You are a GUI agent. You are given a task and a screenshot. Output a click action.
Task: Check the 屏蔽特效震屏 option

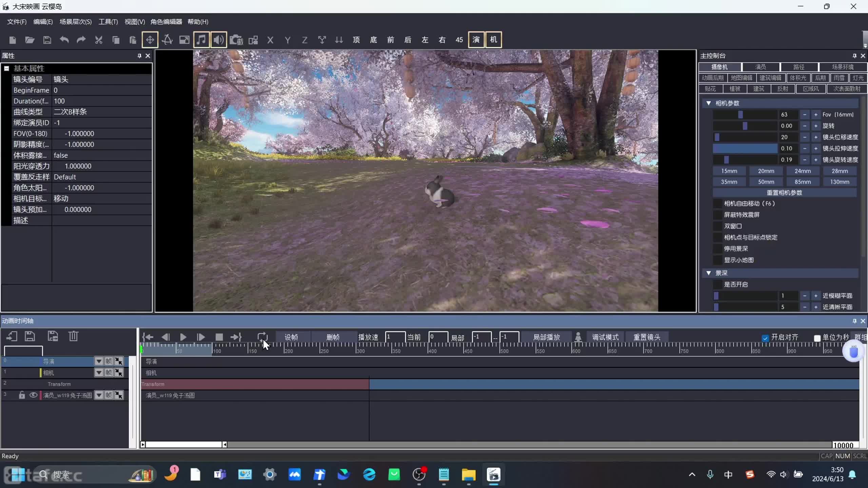point(717,215)
